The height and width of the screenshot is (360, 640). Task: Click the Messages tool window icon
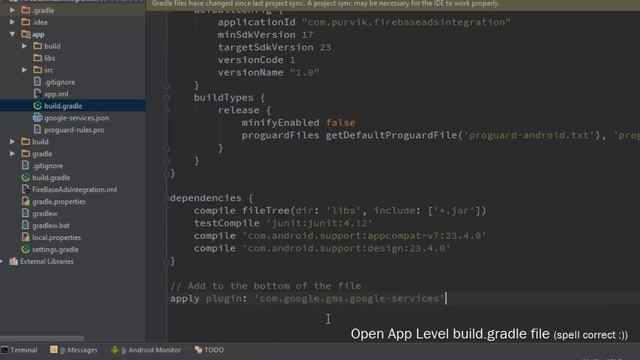coord(53,350)
